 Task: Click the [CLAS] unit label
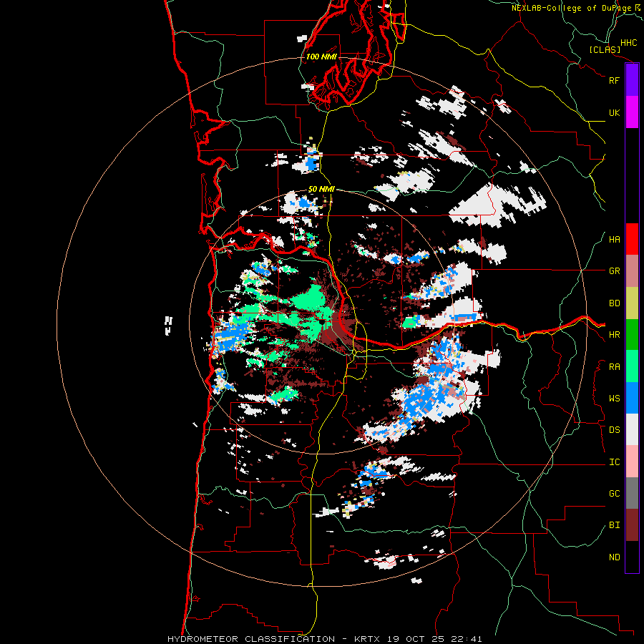(x=605, y=50)
